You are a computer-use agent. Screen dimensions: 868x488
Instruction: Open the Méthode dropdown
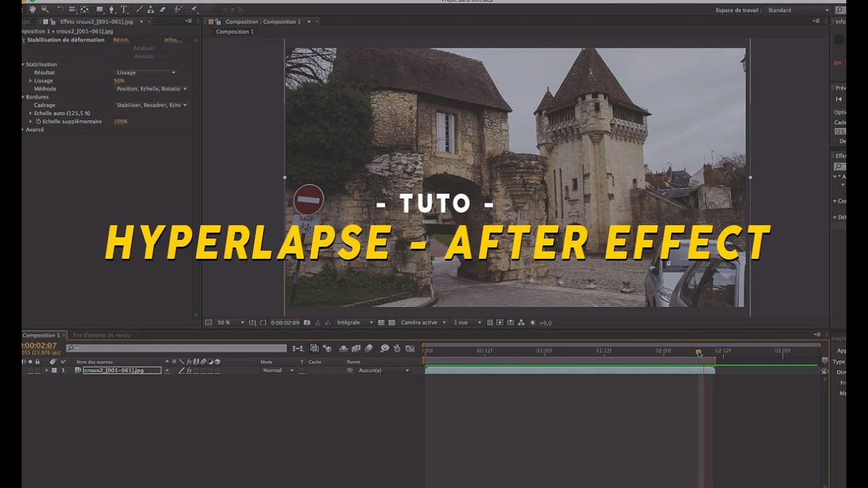point(151,89)
